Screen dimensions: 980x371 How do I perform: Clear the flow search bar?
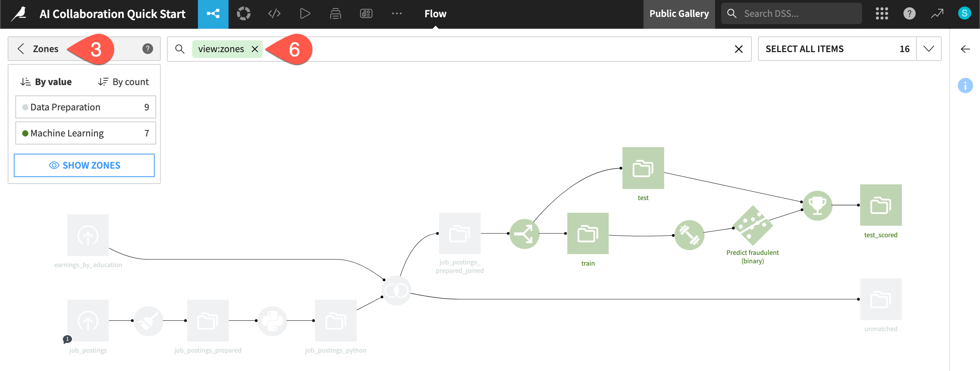click(x=739, y=49)
